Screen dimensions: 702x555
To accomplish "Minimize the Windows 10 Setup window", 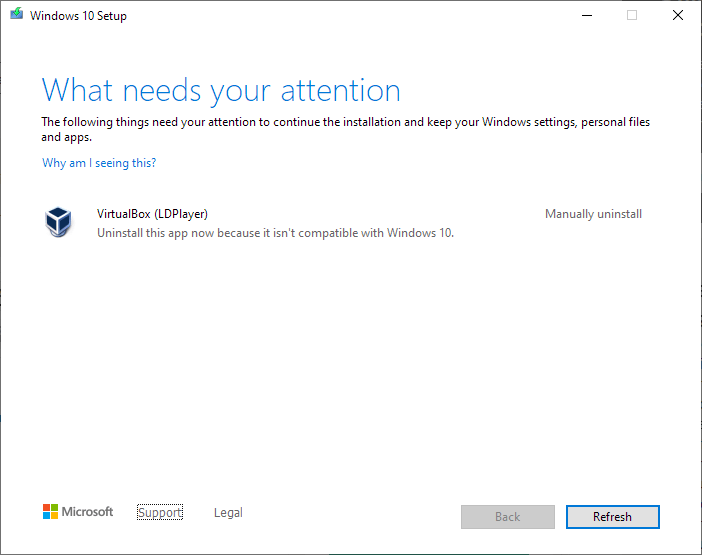I will [586, 15].
